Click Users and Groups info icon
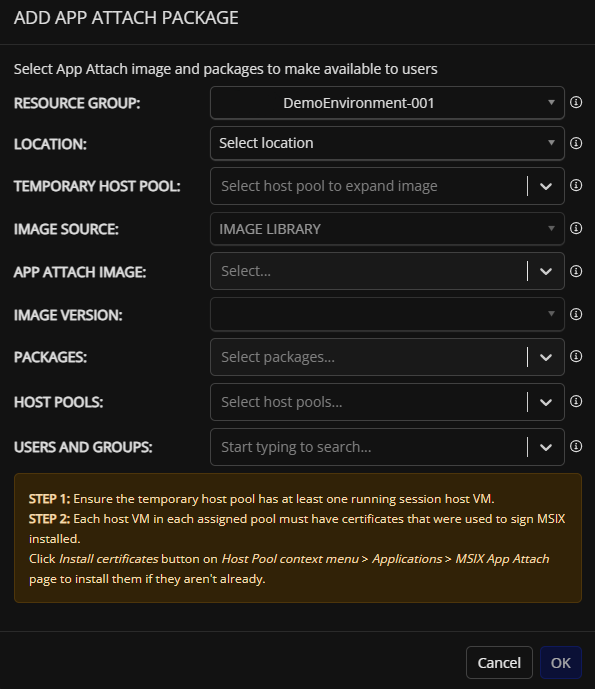595x689 pixels. click(576, 446)
